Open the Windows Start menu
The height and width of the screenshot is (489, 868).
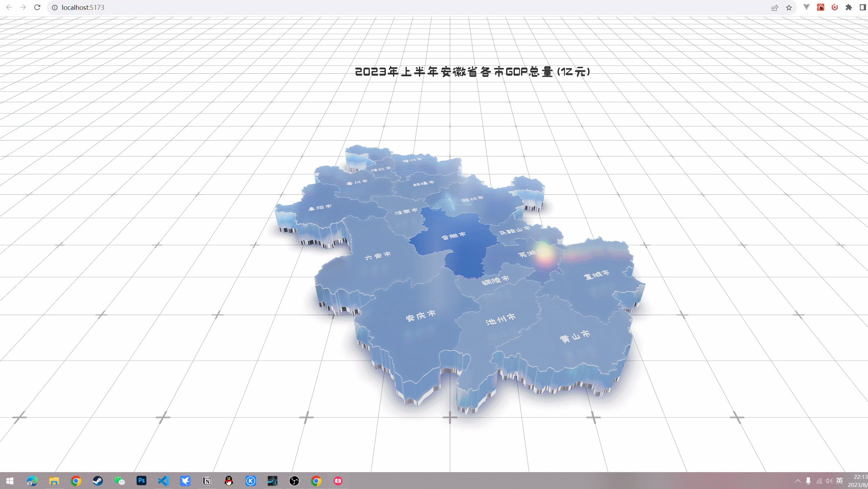click(x=10, y=481)
